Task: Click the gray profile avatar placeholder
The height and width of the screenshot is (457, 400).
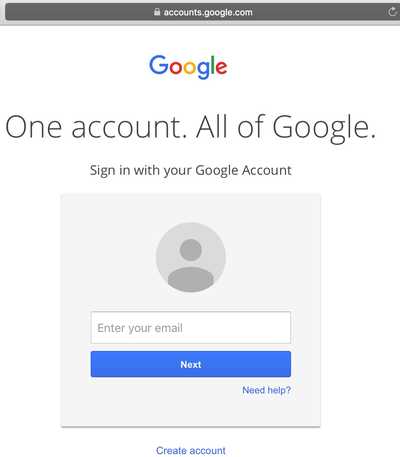Action: click(191, 257)
